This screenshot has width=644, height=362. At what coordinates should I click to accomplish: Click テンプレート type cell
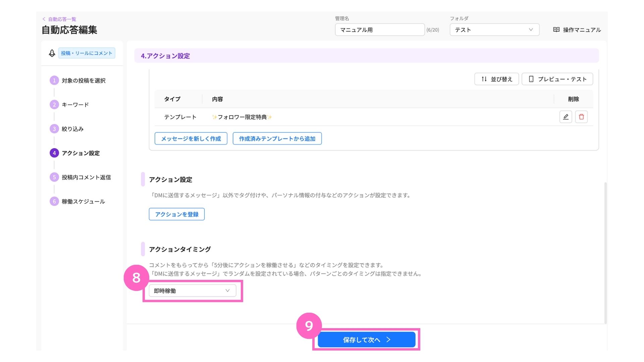[180, 117]
